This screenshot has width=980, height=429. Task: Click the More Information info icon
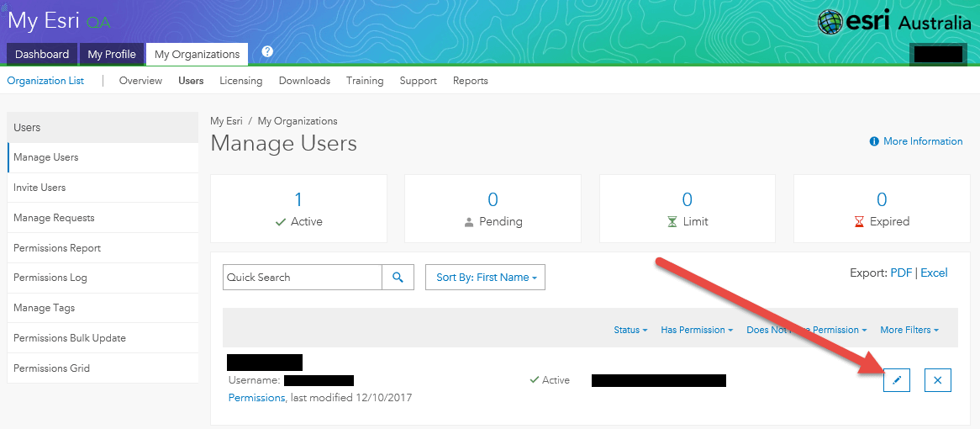pos(874,141)
